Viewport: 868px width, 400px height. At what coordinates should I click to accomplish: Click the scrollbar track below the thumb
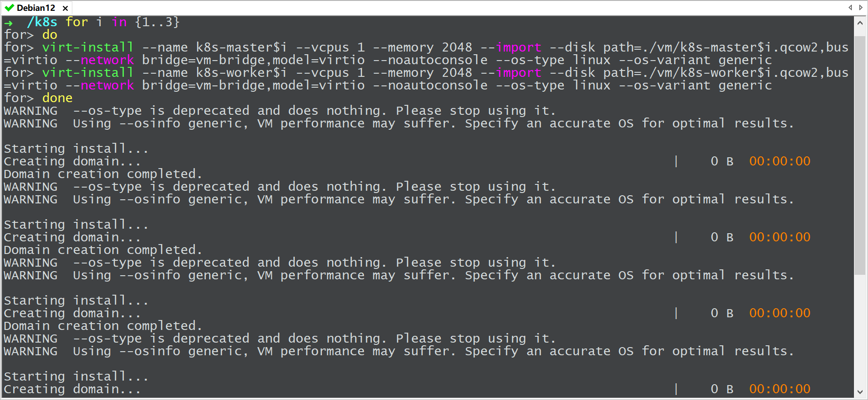click(x=860, y=330)
